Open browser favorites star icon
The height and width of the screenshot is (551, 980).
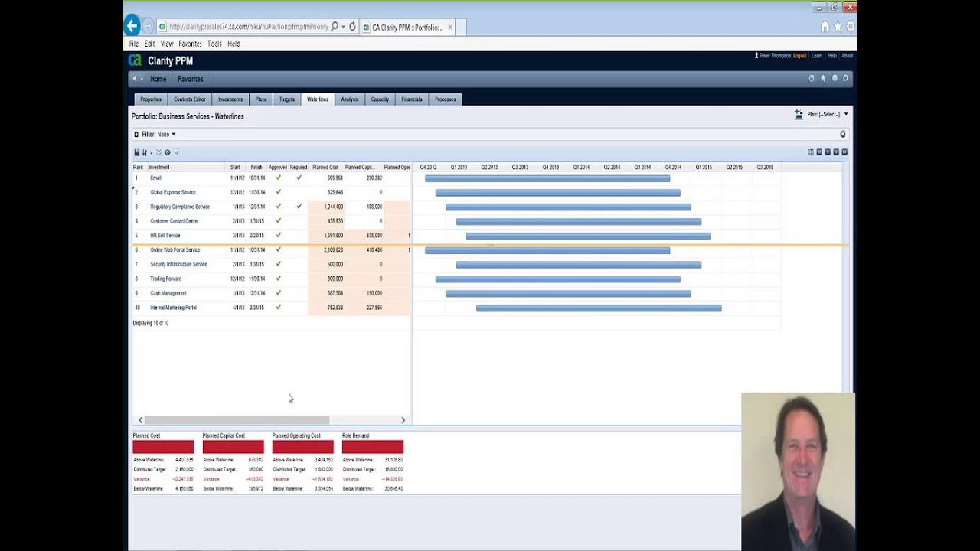838,27
